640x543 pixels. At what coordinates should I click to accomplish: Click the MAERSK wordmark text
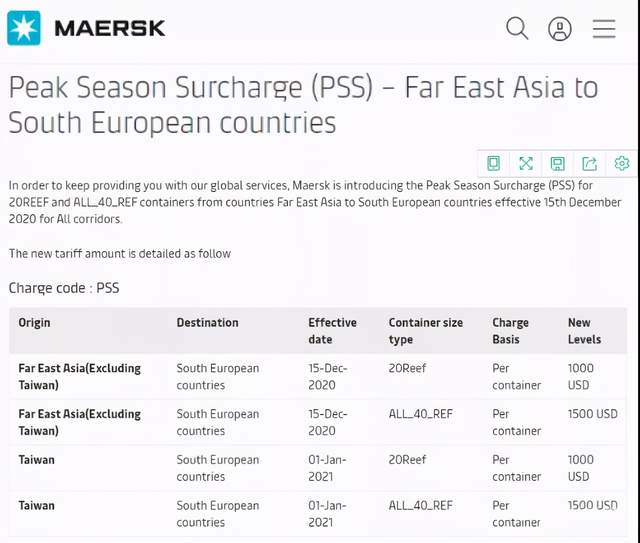click(110, 28)
